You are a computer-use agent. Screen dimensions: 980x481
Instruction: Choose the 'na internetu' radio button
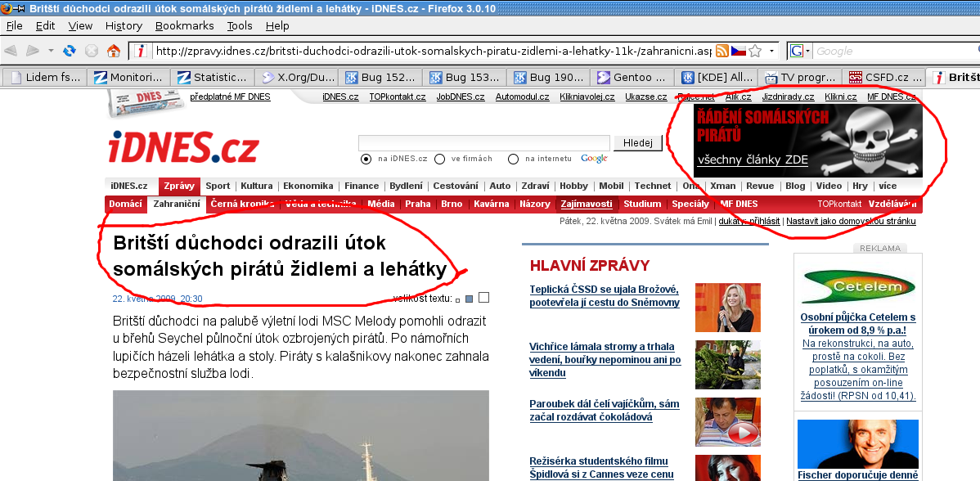[514, 159]
